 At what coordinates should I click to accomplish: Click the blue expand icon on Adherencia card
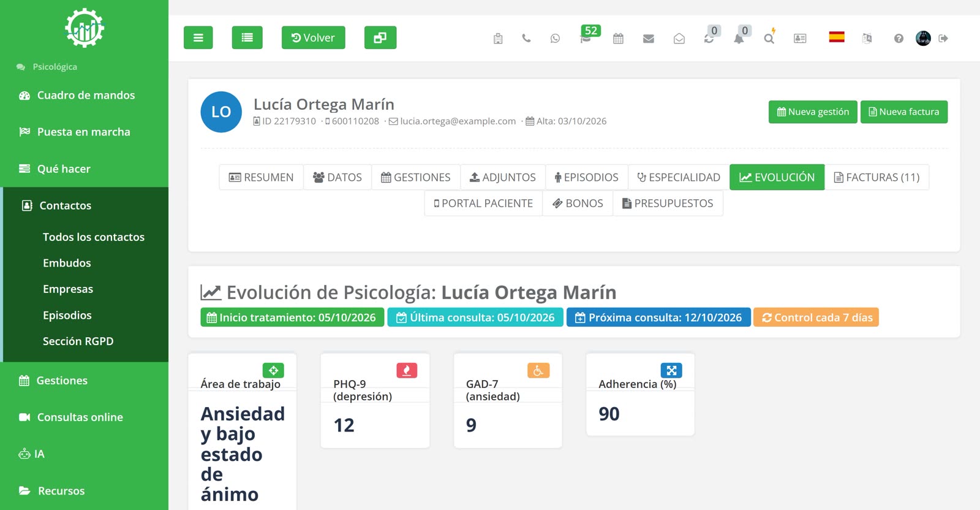[671, 370]
